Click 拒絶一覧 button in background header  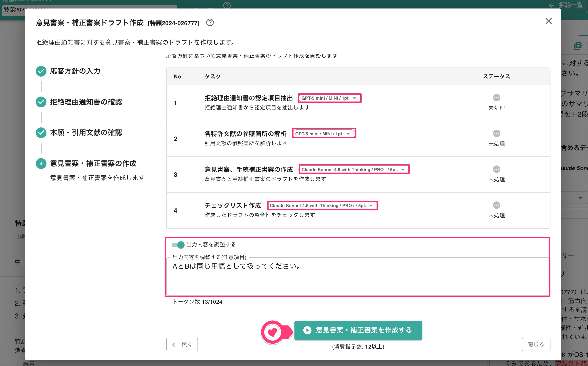pos(566,5)
